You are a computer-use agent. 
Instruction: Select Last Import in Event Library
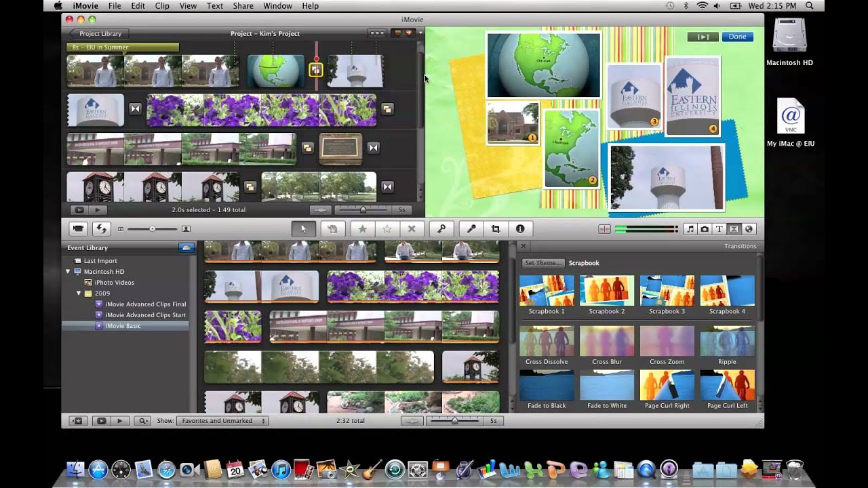(100, 261)
